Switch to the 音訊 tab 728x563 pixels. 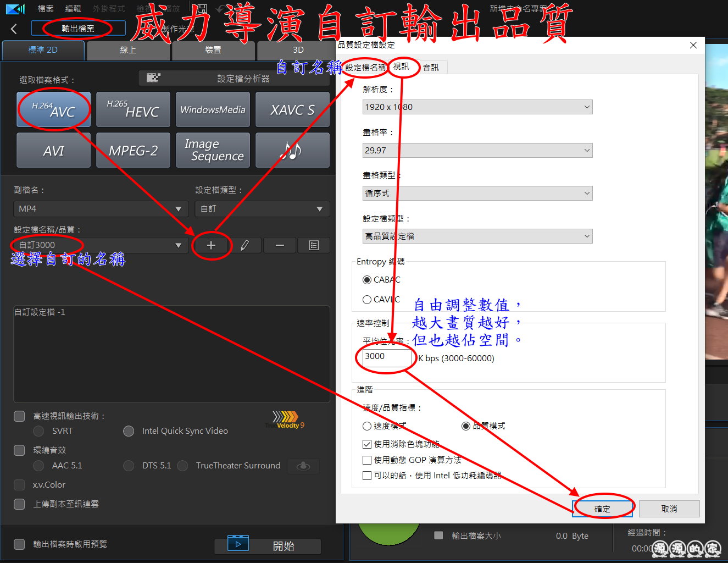pyautogui.click(x=431, y=68)
